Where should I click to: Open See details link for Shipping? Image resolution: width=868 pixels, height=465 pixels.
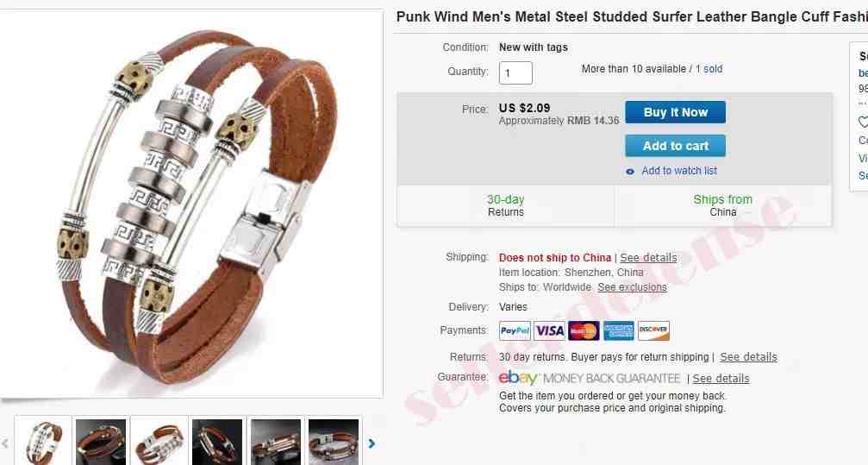(648, 258)
